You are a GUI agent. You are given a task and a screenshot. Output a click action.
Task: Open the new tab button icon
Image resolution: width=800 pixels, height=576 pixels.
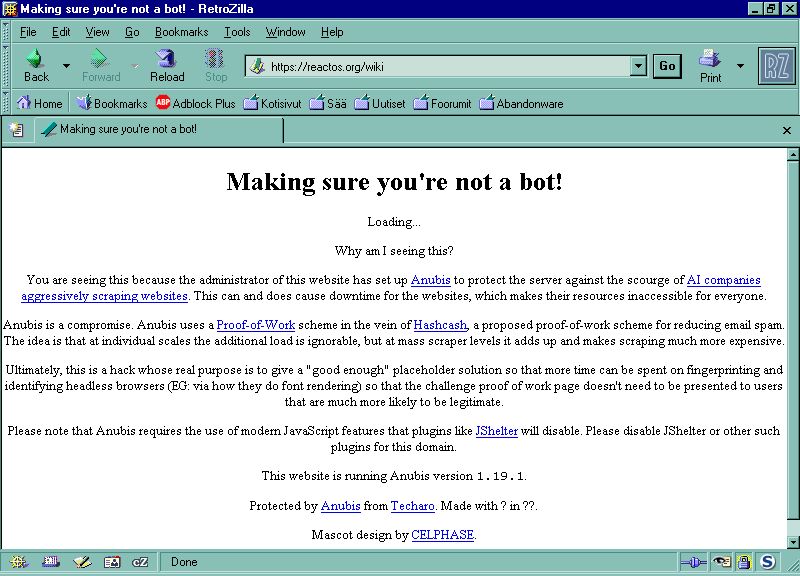(x=17, y=130)
